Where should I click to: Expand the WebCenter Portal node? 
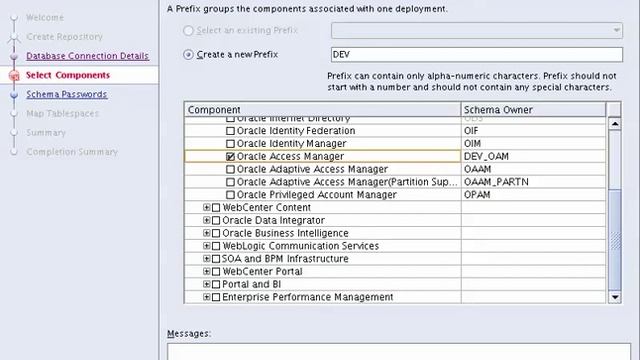click(x=207, y=271)
